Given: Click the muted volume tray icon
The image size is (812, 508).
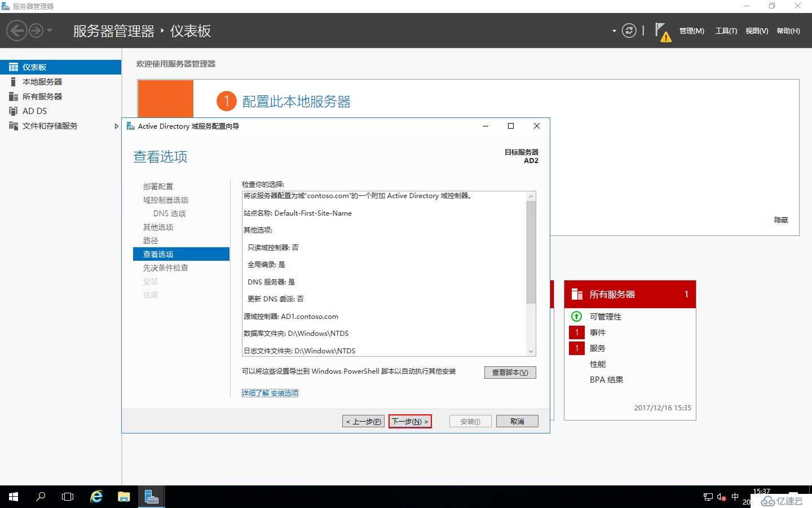Looking at the screenshot, I should click(721, 497).
